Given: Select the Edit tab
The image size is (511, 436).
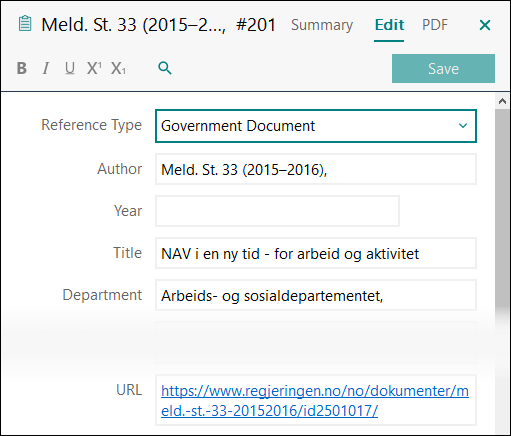Looking at the screenshot, I should (389, 25).
